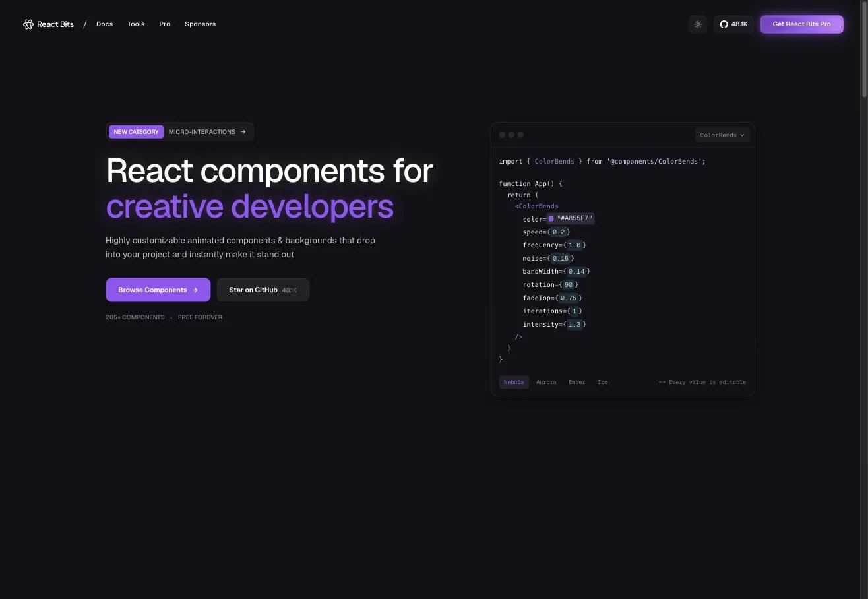The height and width of the screenshot is (599, 868).
Task: Click the NEW CATEGORY badge
Action: [136, 132]
